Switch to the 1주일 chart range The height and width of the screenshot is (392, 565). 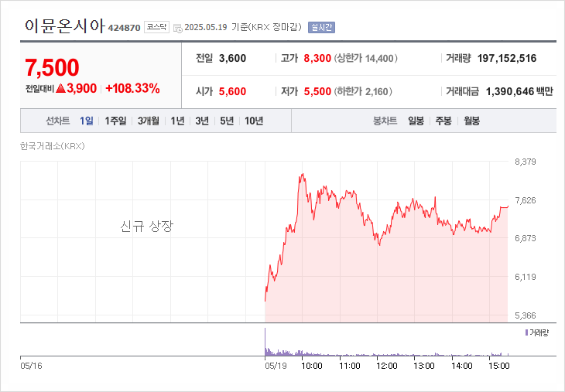pyautogui.click(x=115, y=121)
